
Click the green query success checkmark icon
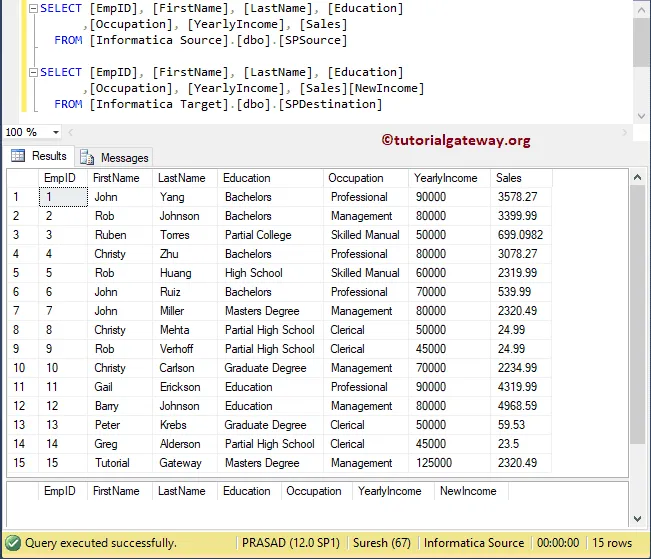coord(13,543)
